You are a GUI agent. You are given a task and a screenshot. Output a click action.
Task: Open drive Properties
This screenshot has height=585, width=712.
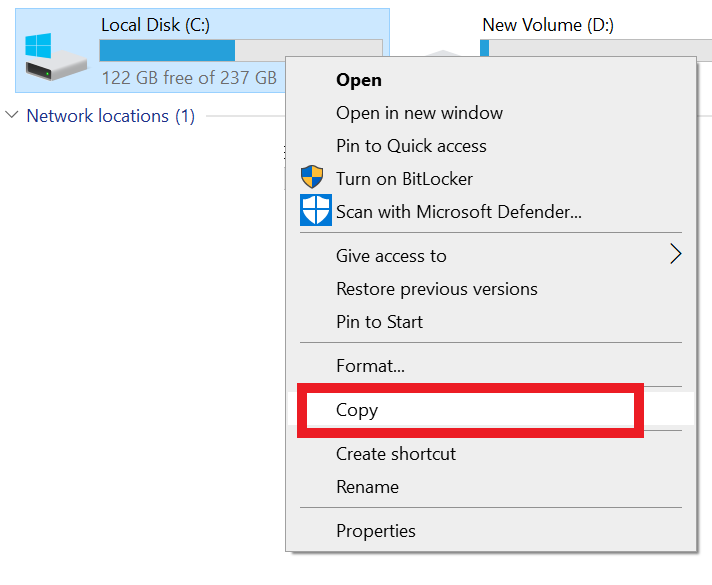click(375, 531)
